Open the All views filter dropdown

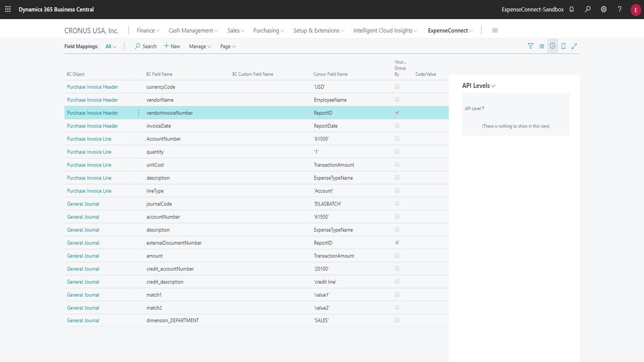coord(111,46)
